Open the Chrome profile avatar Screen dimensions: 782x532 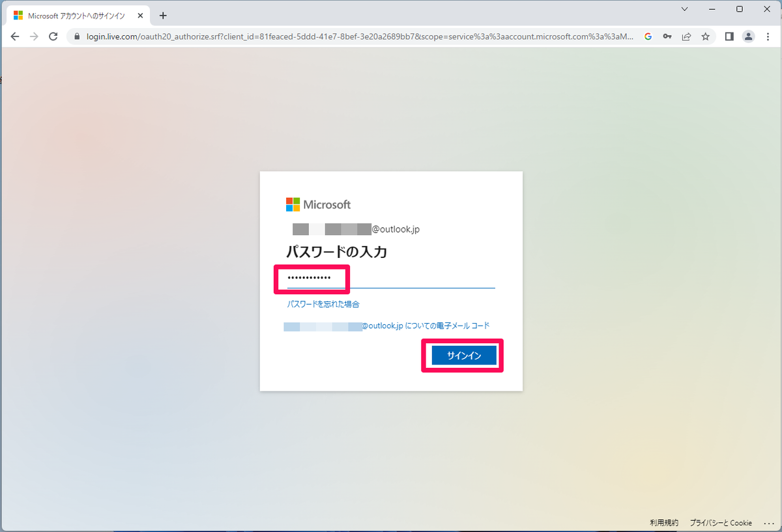[x=749, y=37]
